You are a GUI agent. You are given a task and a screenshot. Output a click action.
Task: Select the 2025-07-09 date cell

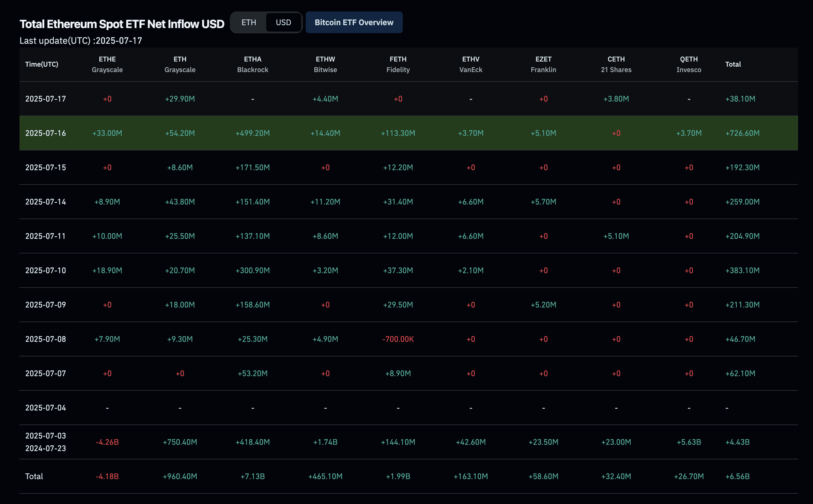[x=46, y=305]
